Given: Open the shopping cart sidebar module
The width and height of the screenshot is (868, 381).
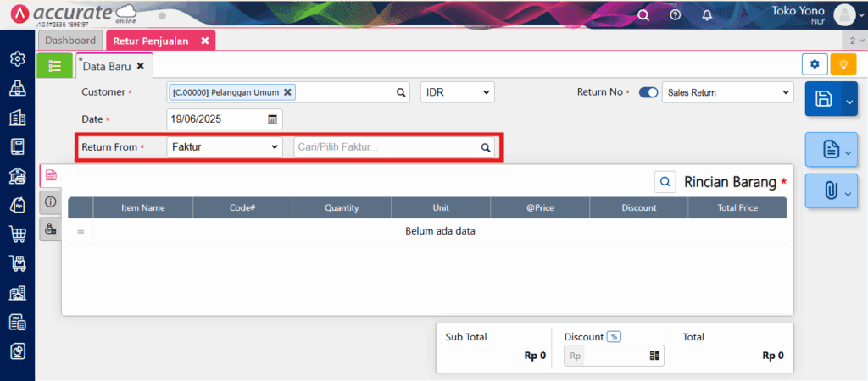Looking at the screenshot, I should (17, 234).
